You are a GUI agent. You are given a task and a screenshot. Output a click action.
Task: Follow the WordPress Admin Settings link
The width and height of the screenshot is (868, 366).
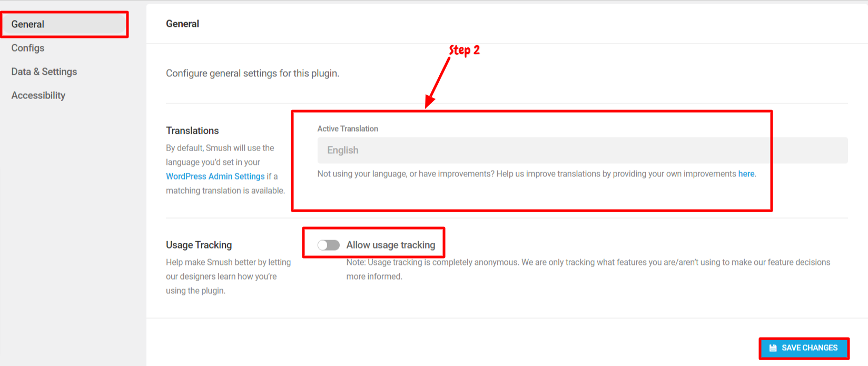click(215, 176)
